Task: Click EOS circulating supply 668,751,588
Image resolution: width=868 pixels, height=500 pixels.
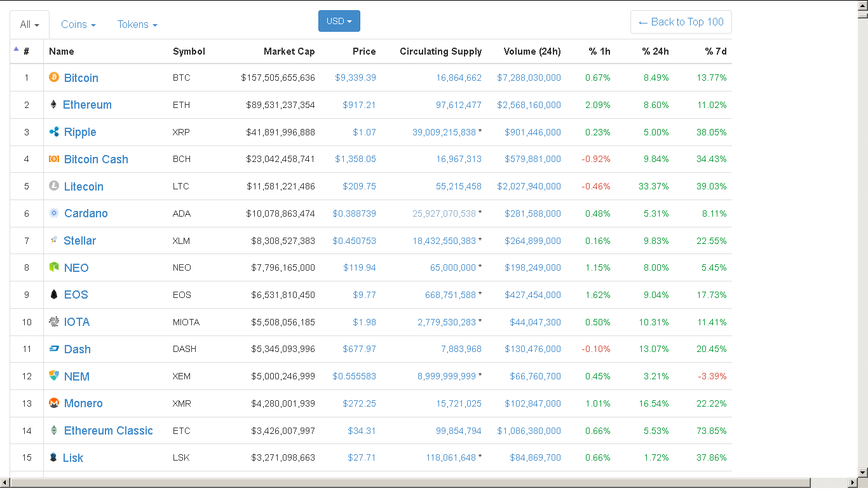Action: [x=451, y=295]
